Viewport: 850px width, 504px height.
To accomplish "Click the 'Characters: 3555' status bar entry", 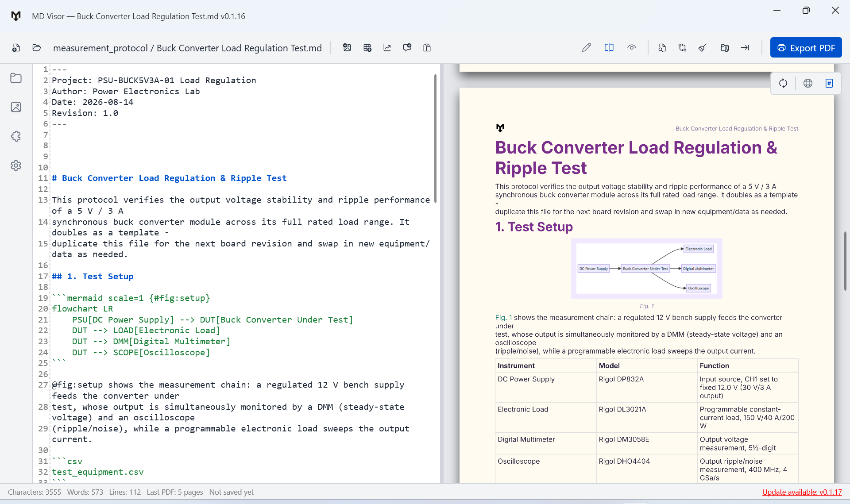I will (x=35, y=492).
